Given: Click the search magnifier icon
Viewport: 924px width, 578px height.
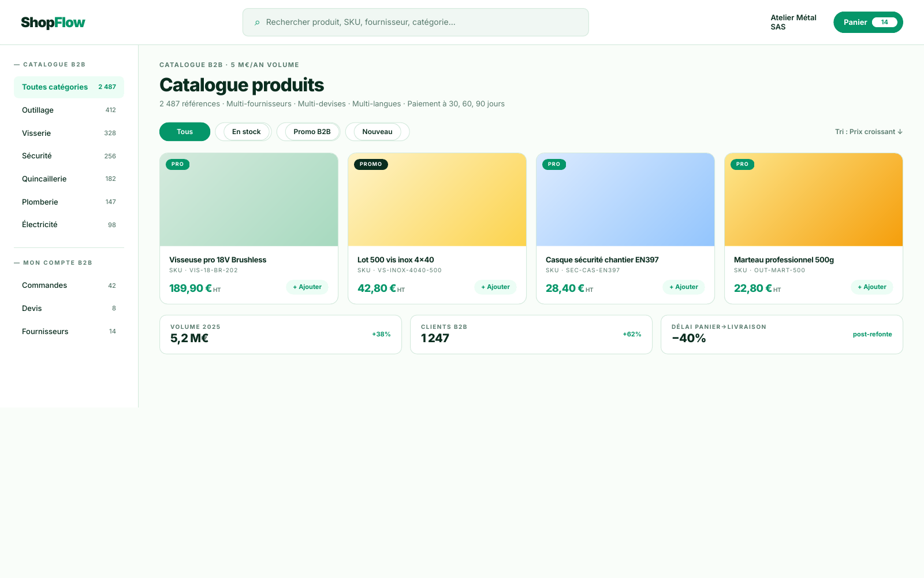Looking at the screenshot, I should [257, 23].
